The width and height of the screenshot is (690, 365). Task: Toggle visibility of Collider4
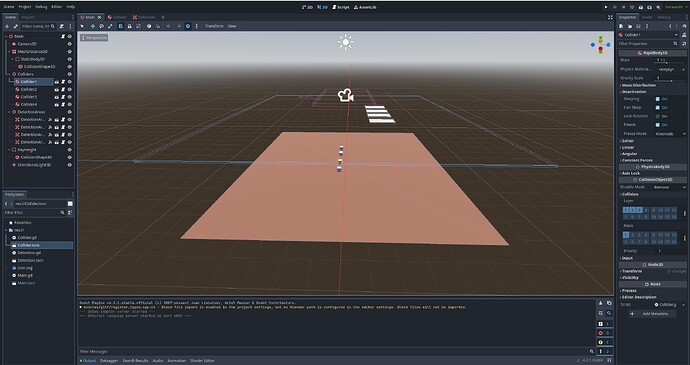point(70,104)
